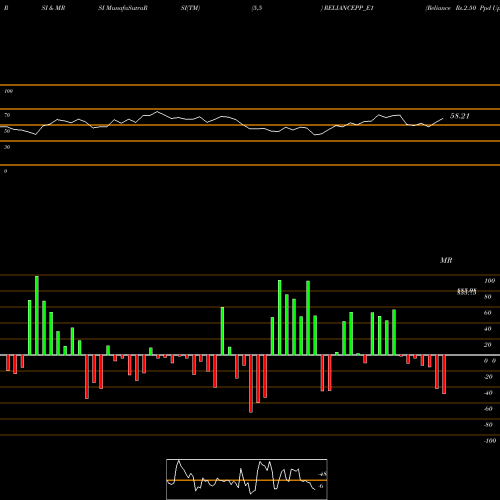Click the MR axis label -80
Screen dimensions: 500x500
[488, 425]
